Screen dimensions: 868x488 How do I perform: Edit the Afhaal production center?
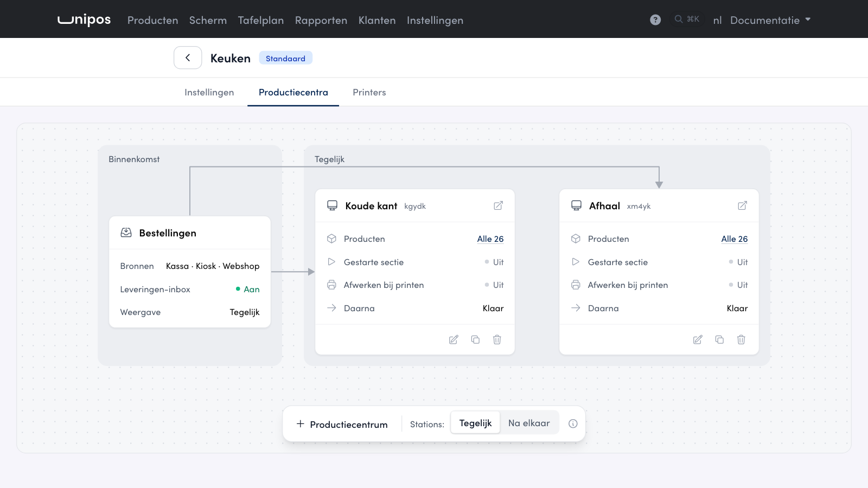(x=698, y=339)
